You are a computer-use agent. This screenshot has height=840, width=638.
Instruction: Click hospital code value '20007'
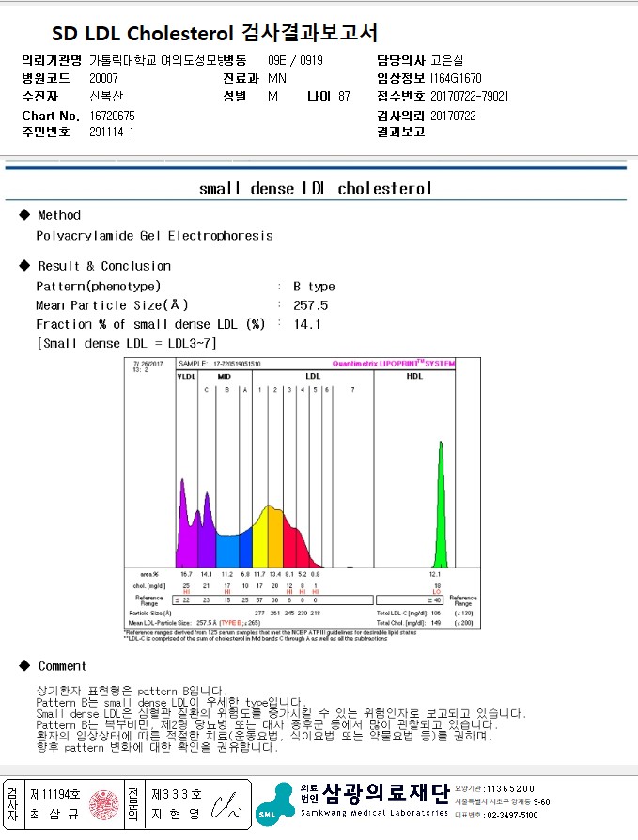(x=103, y=78)
